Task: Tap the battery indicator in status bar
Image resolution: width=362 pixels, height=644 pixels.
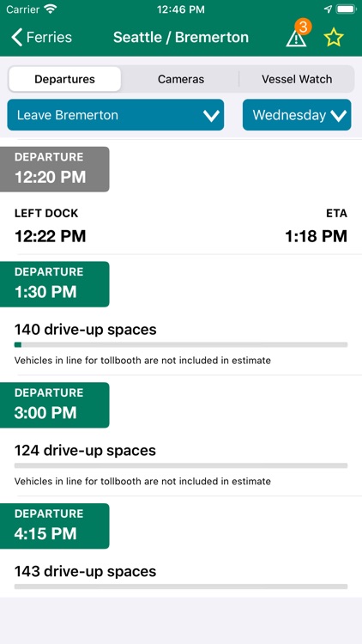Action: tap(346, 9)
